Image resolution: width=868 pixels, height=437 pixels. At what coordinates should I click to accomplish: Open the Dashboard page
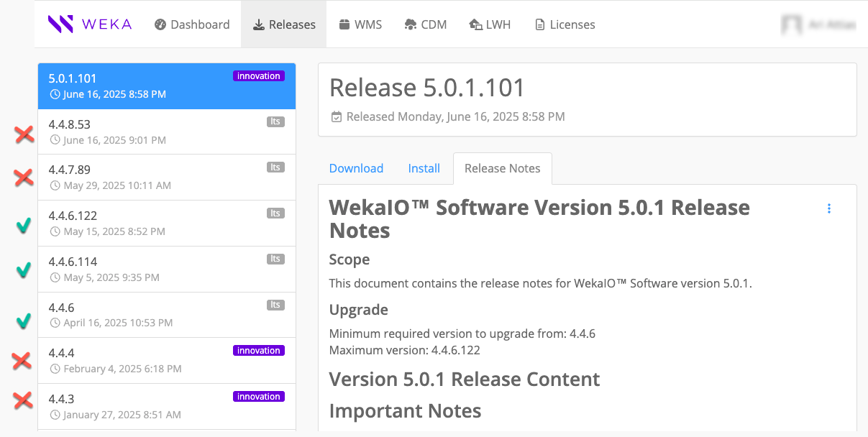192,24
